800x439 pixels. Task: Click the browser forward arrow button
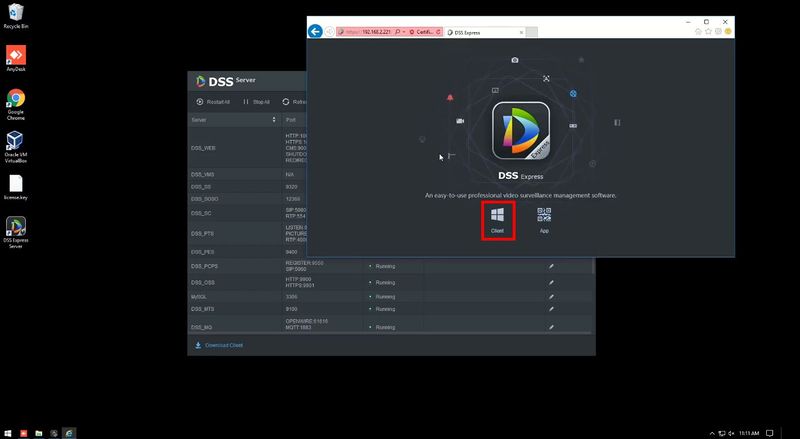click(330, 32)
